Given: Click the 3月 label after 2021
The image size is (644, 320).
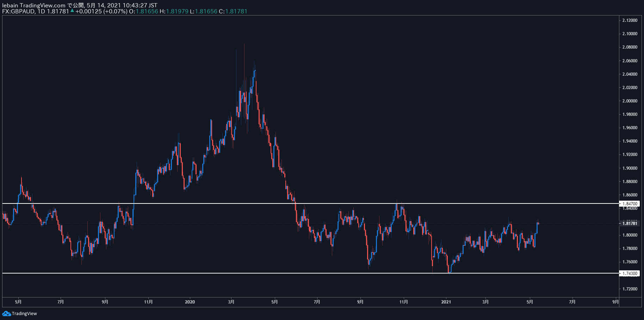Looking at the screenshot, I should (485, 302).
